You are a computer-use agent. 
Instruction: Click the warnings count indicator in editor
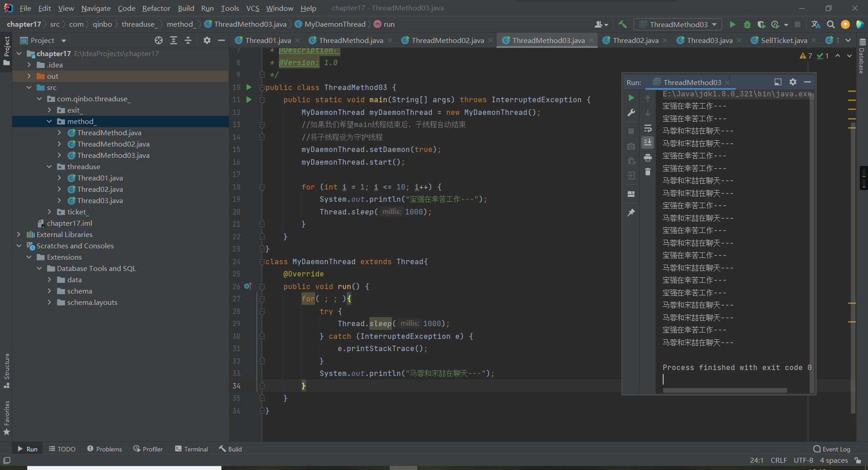pyautogui.click(x=806, y=56)
